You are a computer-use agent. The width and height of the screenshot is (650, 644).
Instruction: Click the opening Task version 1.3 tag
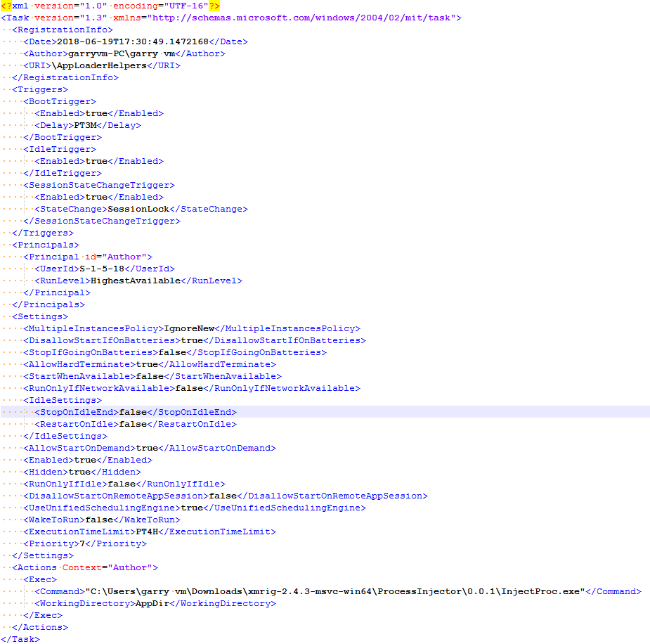(x=231, y=18)
